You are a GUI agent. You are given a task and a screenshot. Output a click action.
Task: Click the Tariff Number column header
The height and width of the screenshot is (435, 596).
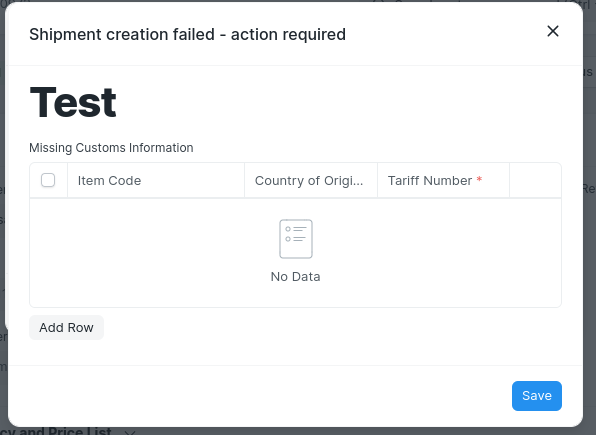[x=443, y=181]
